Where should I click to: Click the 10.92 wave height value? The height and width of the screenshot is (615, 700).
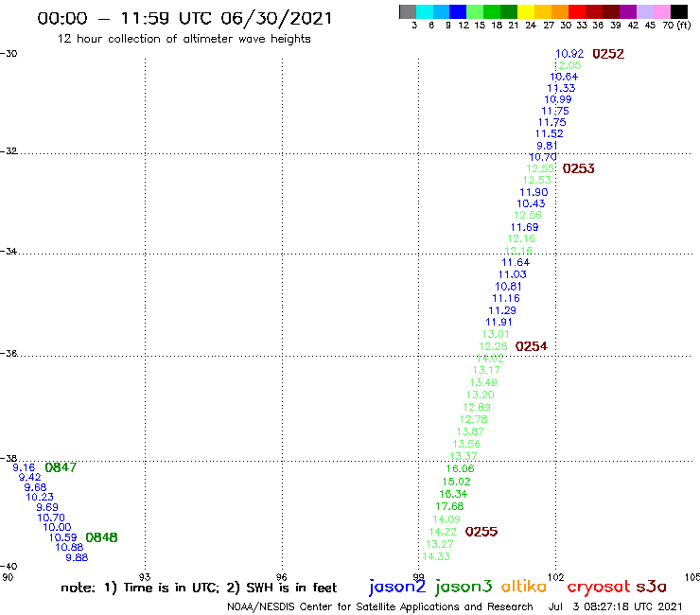(569, 54)
